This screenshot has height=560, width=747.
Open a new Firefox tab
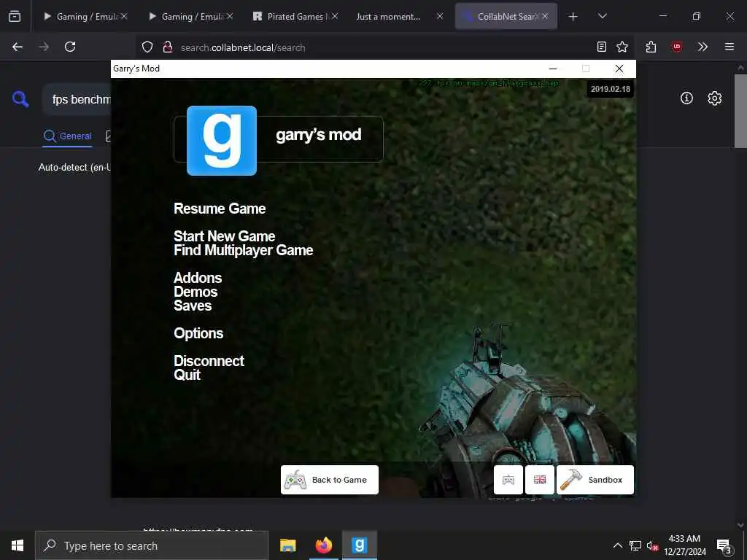pyautogui.click(x=573, y=16)
